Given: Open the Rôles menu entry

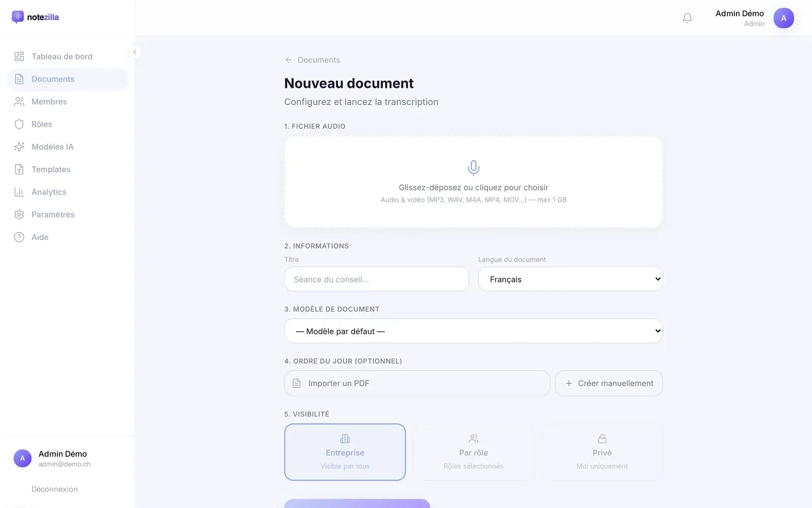Looking at the screenshot, I should tap(67, 124).
